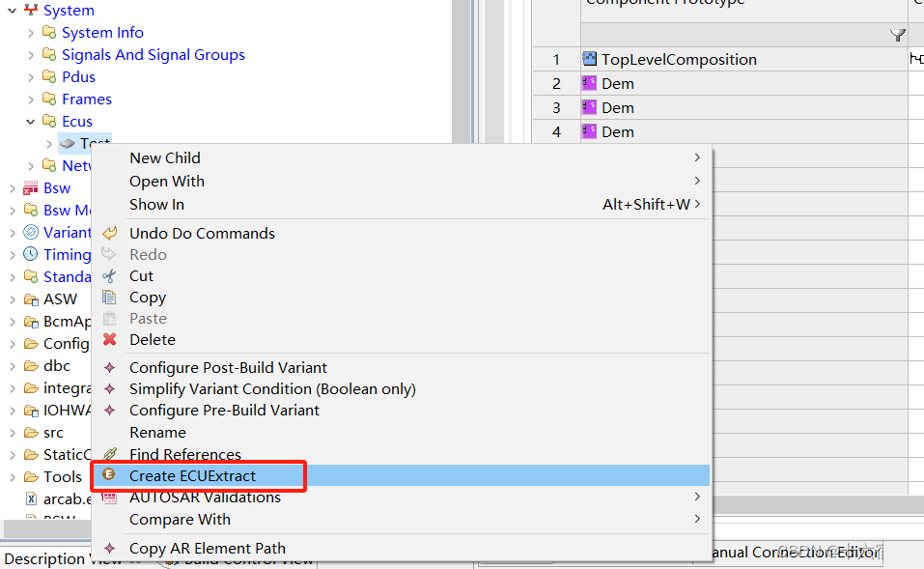Collapse the Ecus folder node
This screenshot has width=924, height=569.
31,122
